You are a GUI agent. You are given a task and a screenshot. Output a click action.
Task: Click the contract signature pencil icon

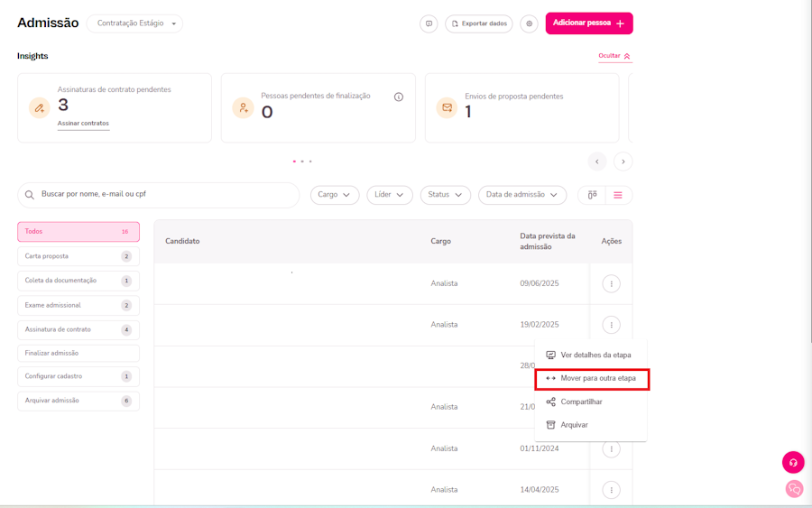pos(40,107)
